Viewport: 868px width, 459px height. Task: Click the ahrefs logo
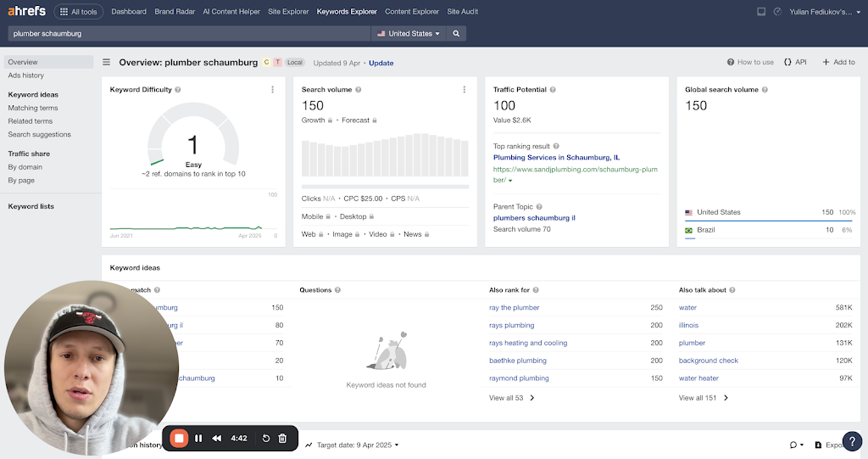point(26,11)
